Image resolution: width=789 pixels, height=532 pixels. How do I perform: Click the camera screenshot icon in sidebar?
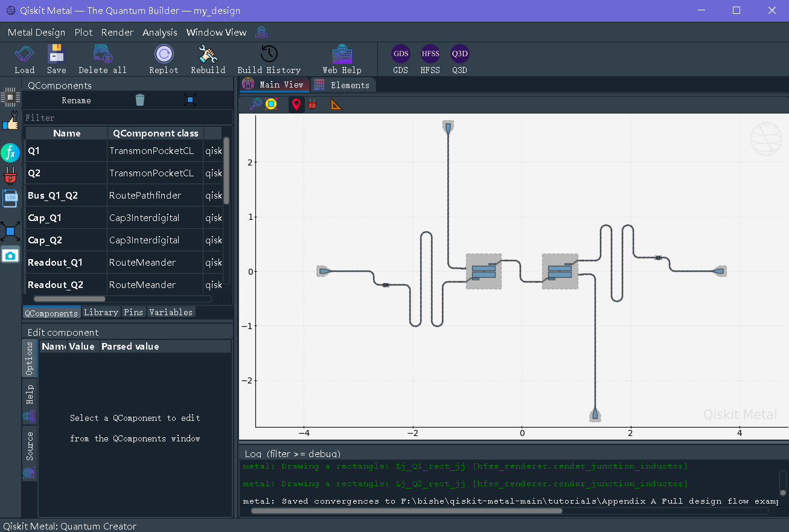click(x=10, y=255)
